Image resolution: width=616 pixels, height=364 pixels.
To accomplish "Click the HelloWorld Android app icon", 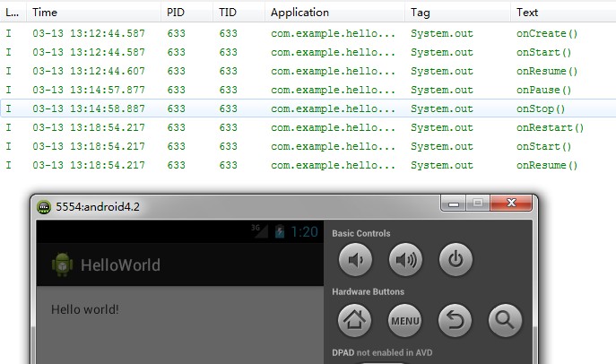I will [x=63, y=264].
